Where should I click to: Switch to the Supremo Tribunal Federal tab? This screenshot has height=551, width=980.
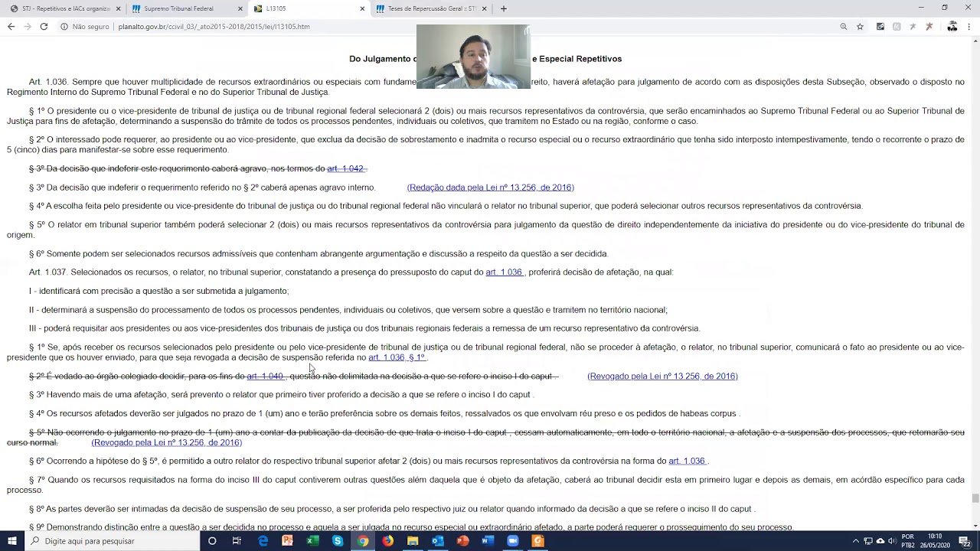click(187, 8)
